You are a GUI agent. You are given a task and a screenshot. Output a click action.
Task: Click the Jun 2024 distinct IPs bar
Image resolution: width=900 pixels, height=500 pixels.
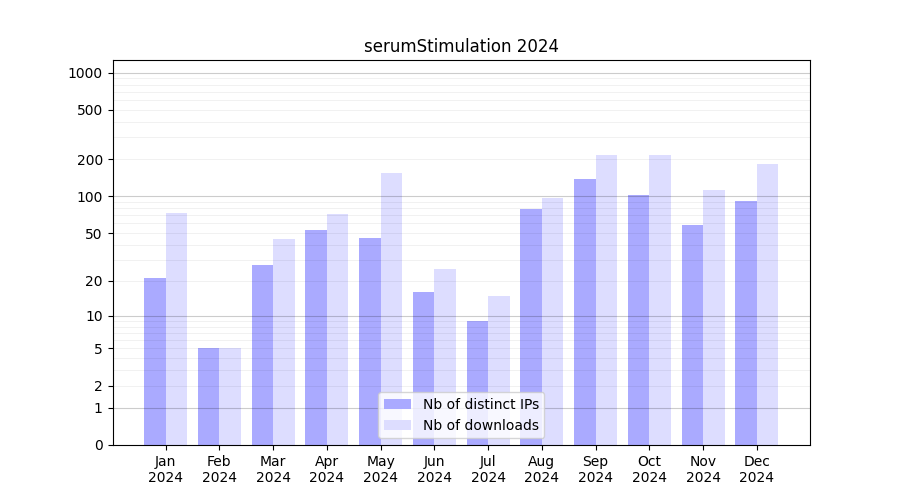point(423,368)
